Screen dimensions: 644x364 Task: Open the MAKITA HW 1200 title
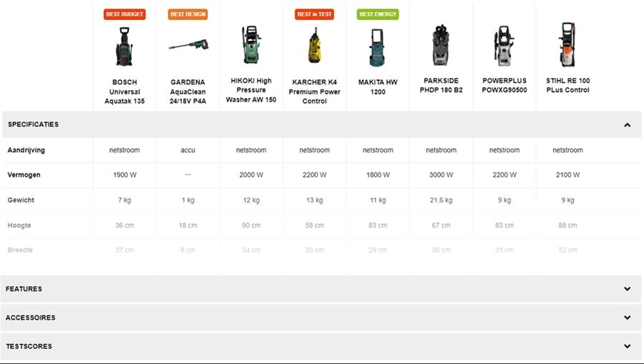click(377, 87)
